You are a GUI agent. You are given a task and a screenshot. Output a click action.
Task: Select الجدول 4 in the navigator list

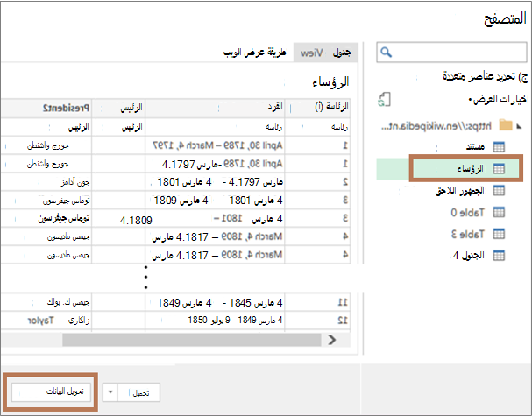coord(468,256)
